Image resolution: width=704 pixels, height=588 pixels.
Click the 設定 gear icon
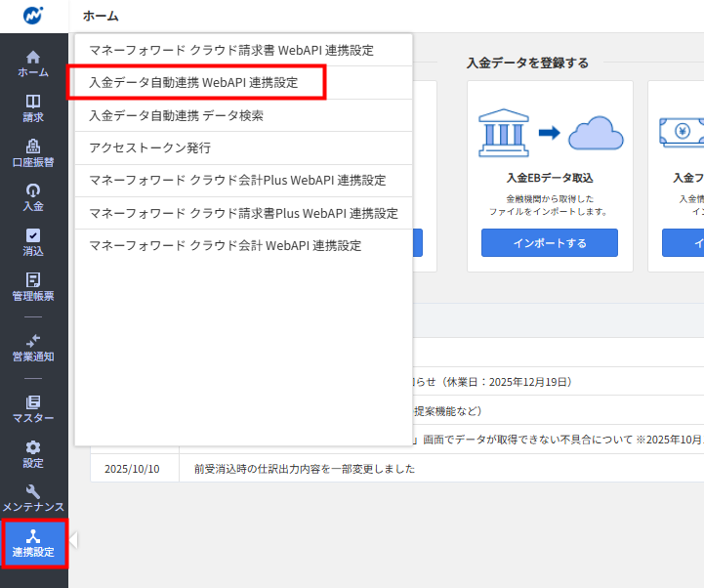(x=33, y=447)
